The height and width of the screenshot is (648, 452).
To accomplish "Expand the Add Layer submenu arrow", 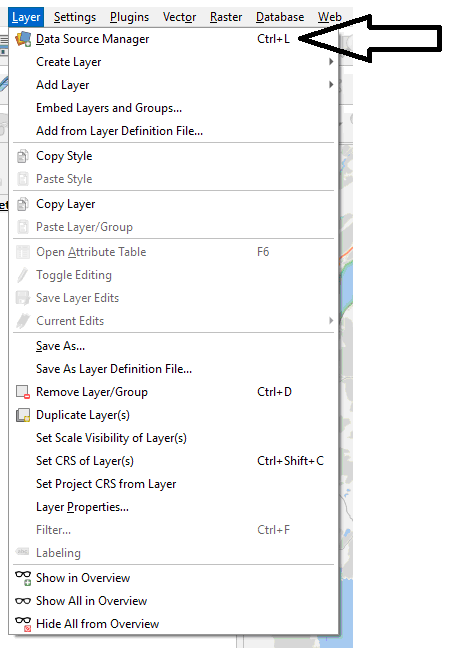I will 331,85.
